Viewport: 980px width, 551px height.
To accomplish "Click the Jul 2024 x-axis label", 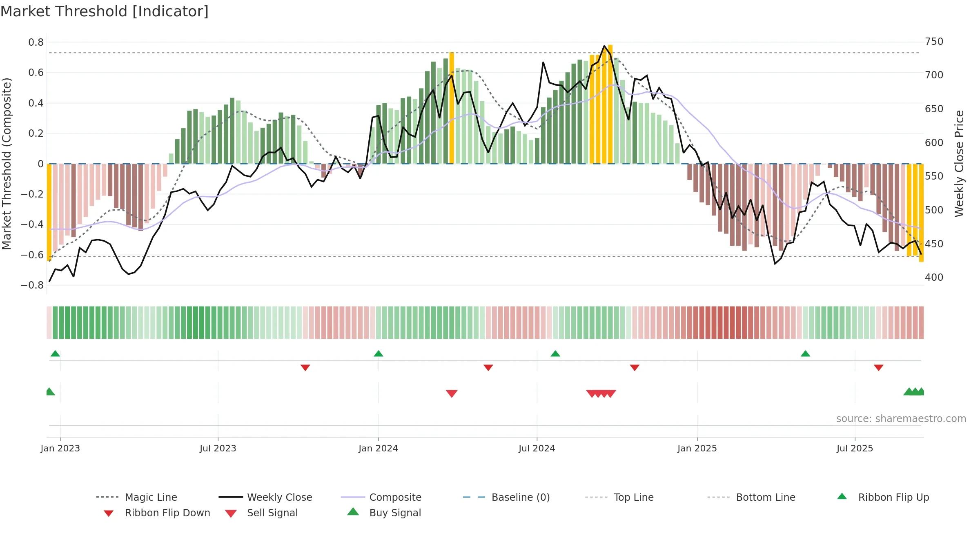I will tap(537, 449).
